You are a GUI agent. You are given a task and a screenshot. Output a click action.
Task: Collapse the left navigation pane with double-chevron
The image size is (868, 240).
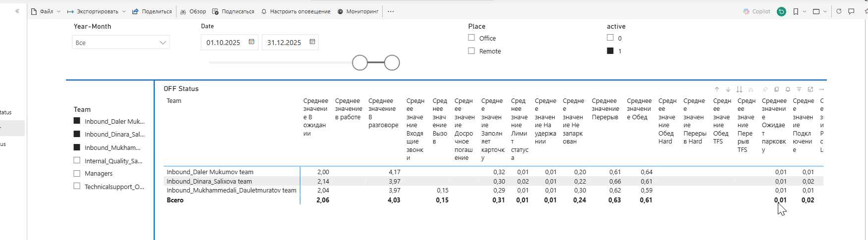17,11
